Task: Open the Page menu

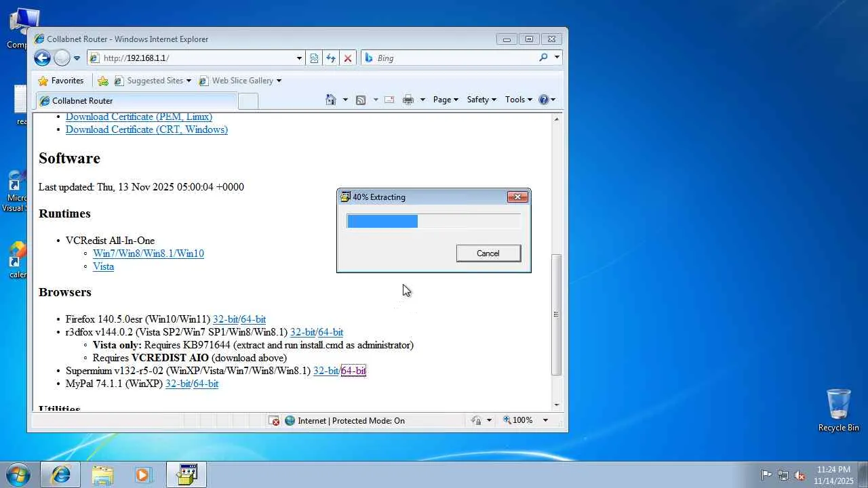Action: (446, 100)
